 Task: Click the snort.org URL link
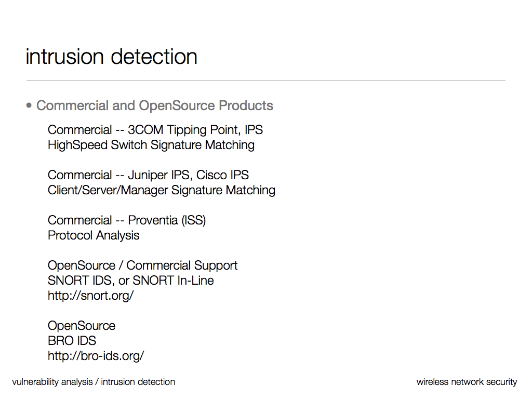click(x=91, y=296)
